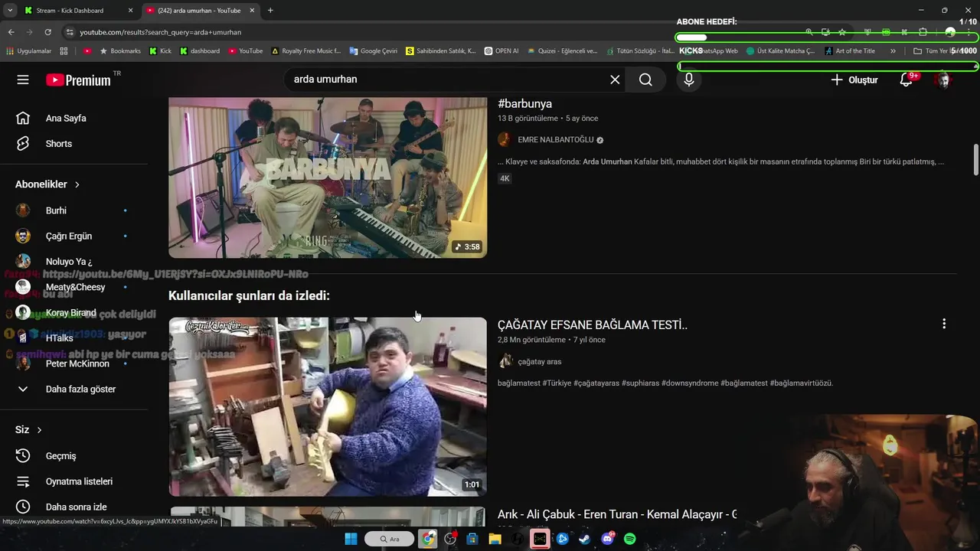Screen dimensions: 980x551
Task: Click the address bar URL
Action: pos(160,32)
